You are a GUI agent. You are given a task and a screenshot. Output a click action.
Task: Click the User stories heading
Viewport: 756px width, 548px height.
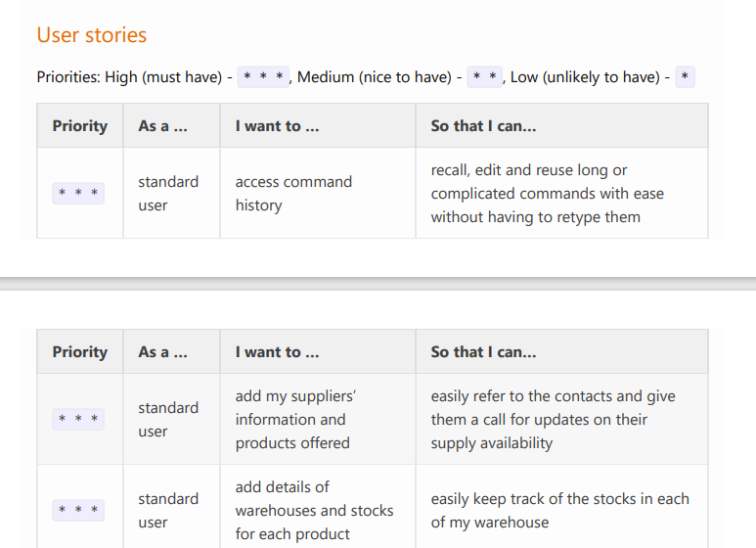pos(92,34)
